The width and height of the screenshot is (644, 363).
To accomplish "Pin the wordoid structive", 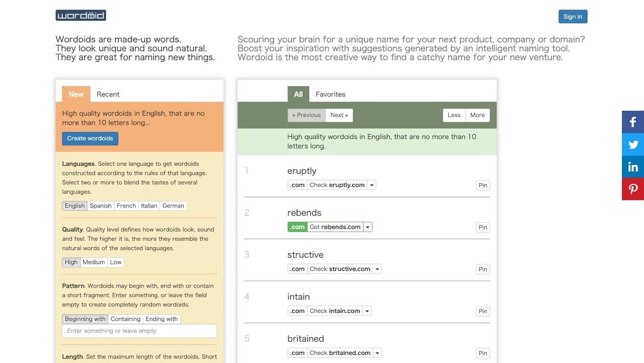I will [x=482, y=269].
